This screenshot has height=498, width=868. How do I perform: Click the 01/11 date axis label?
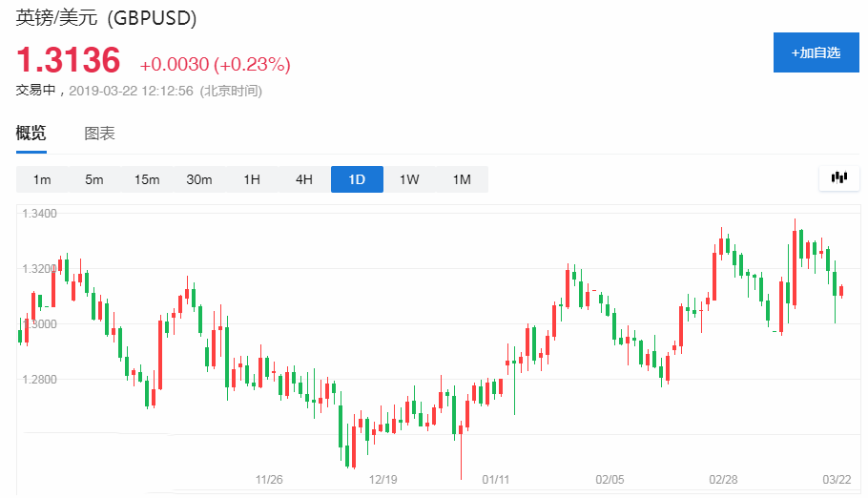pos(495,480)
